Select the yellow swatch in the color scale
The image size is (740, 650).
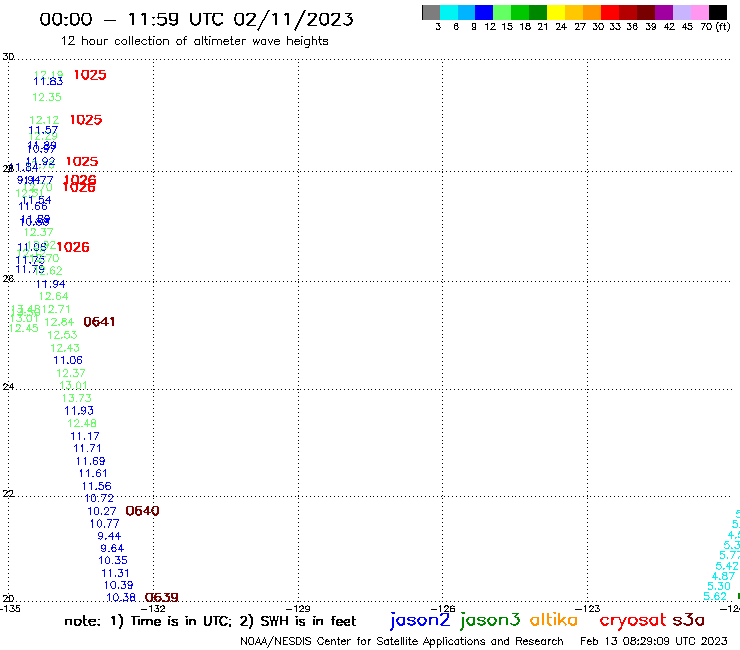pyautogui.click(x=556, y=12)
